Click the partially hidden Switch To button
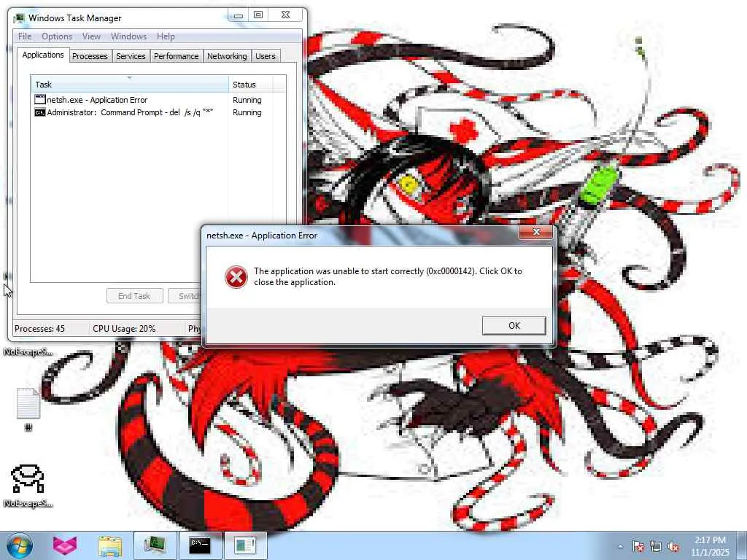This screenshot has width=747, height=560. click(184, 296)
